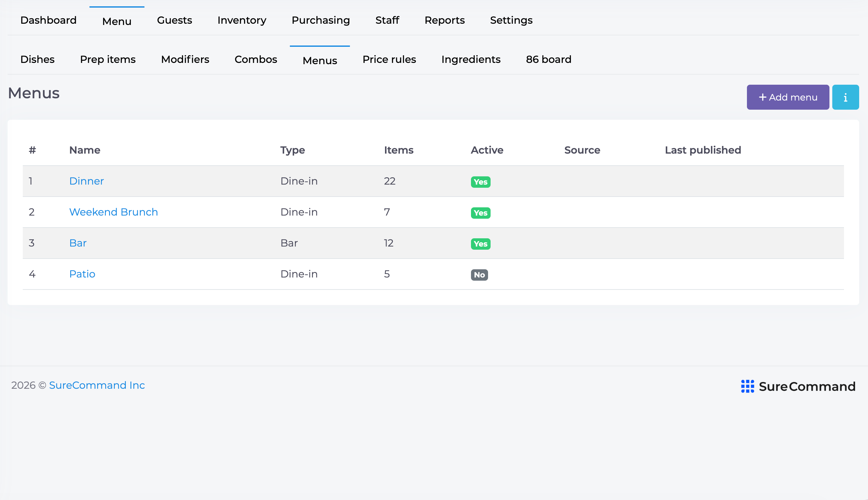The image size is (868, 500).
Task: Open the Patio menu link
Action: [x=83, y=274]
